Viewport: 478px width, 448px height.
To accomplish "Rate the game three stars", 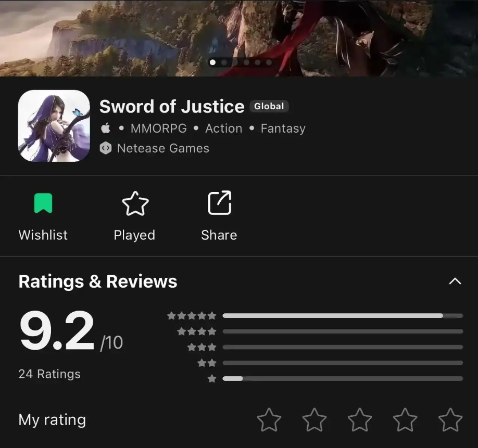I will (360, 420).
